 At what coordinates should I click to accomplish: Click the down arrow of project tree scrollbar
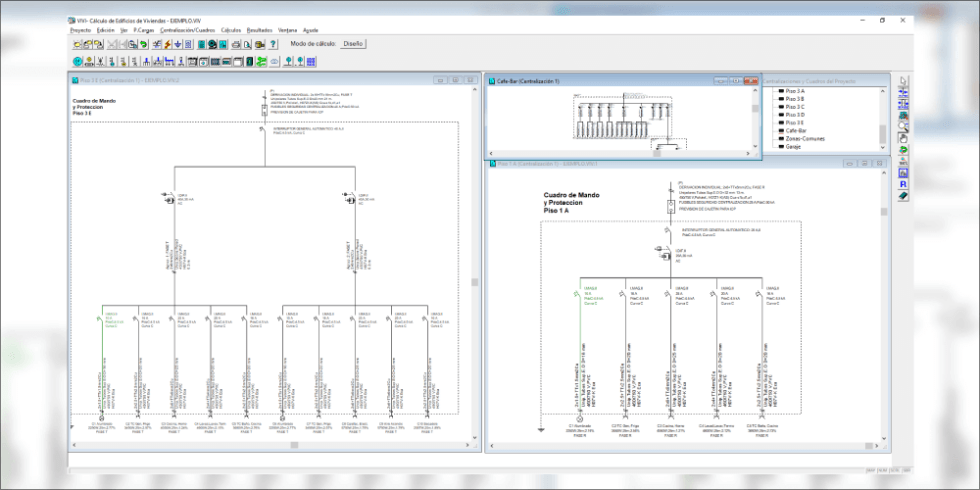coord(882,148)
